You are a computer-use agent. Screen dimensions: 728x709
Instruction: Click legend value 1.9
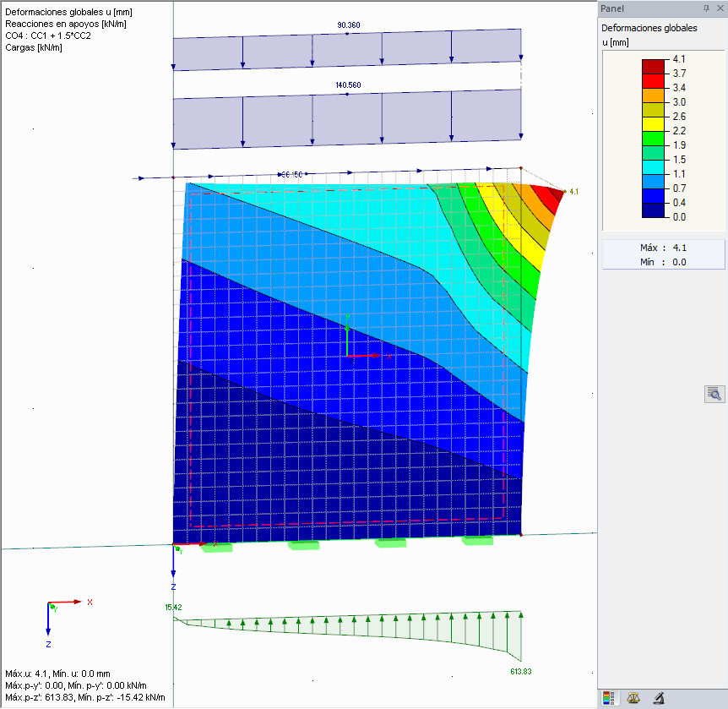tap(679, 145)
